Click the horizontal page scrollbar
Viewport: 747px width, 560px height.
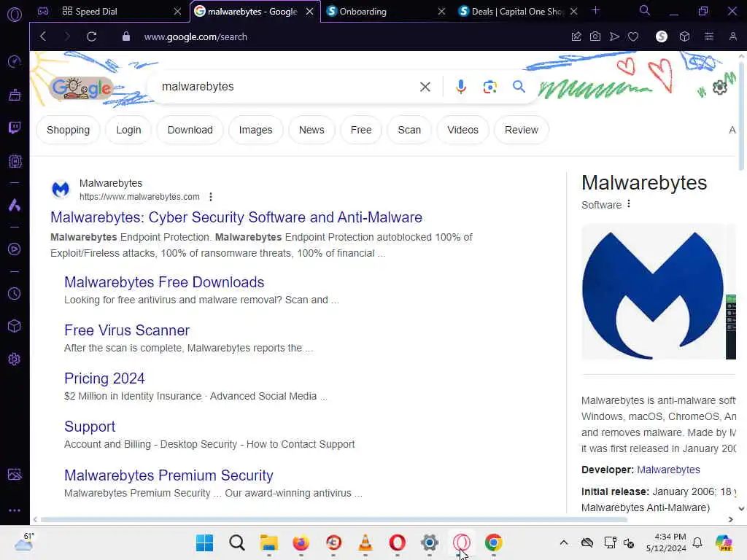click(x=333, y=519)
